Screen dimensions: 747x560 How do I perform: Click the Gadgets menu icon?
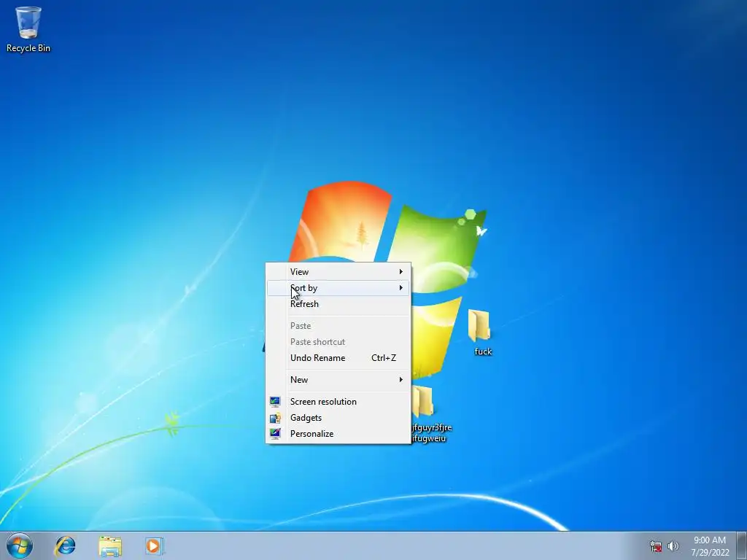275,418
